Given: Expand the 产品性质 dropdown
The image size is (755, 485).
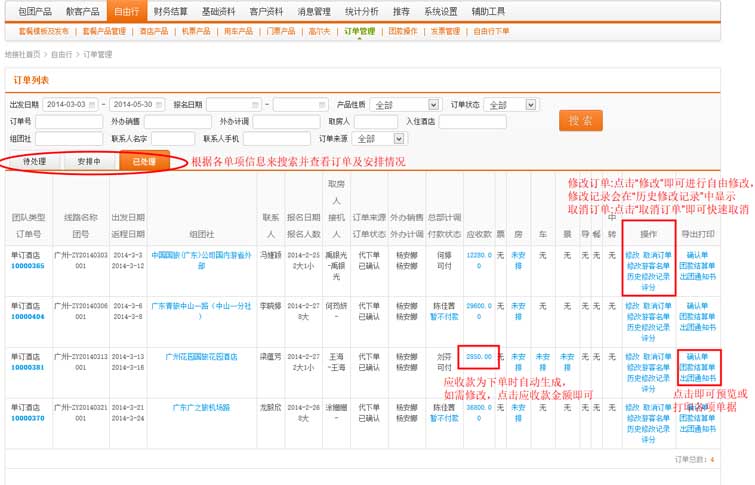Looking at the screenshot, I should (x=432, y=105).
